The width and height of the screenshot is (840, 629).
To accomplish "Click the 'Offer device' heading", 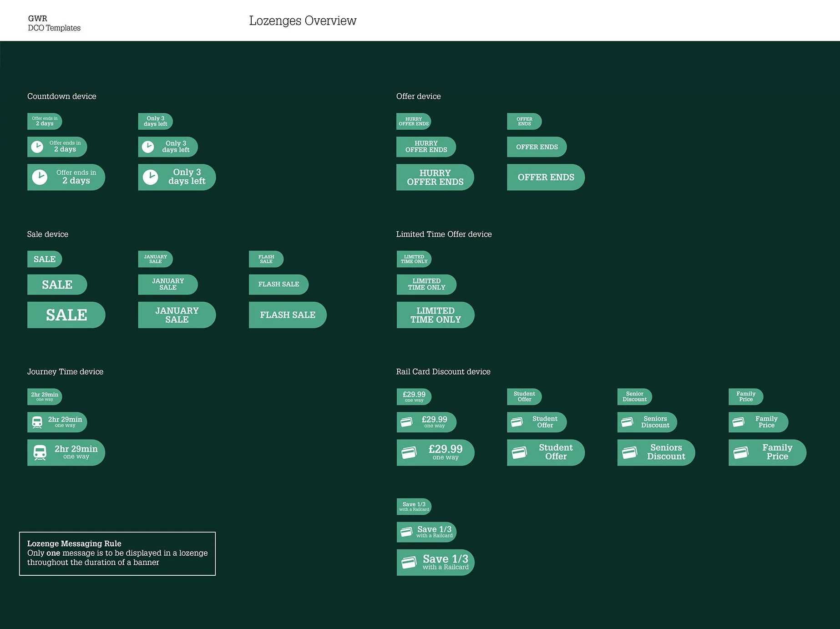I will [x=418, y=96].
